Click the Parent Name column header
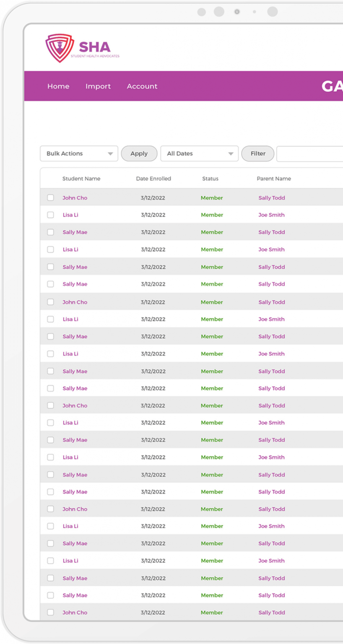This screenshot has width=343, height=644. [274, 179]
